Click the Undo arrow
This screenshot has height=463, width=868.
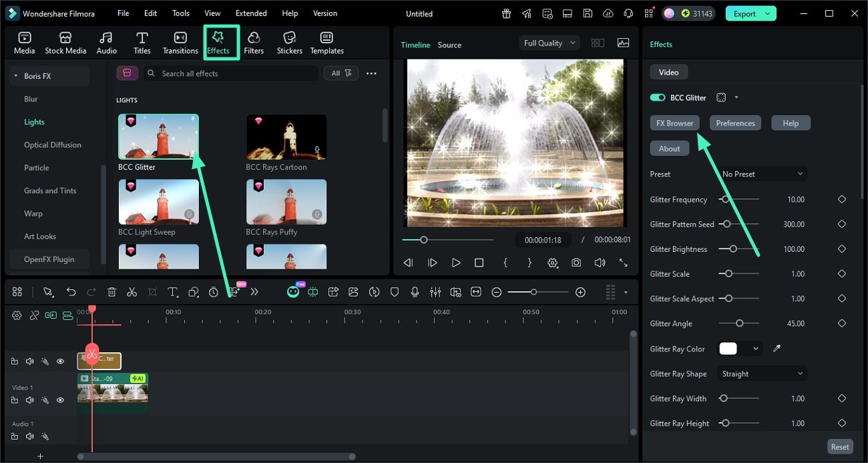click(x=71, y=292)
